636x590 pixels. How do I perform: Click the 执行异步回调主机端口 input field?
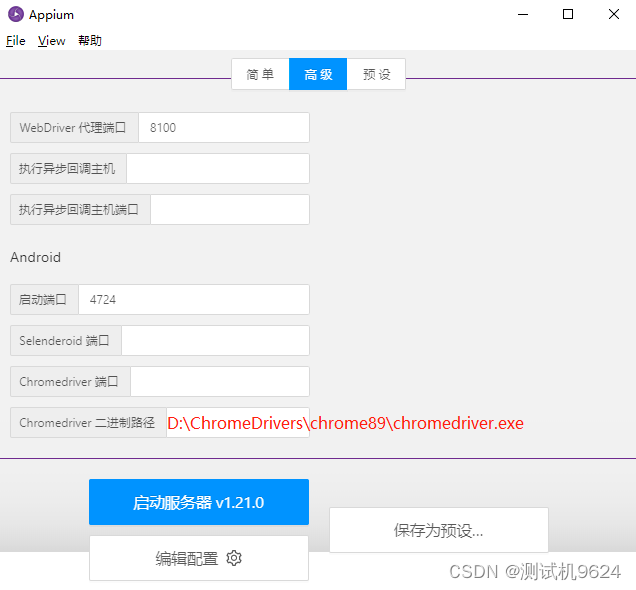pyautogui.click(x=230, y=210)
